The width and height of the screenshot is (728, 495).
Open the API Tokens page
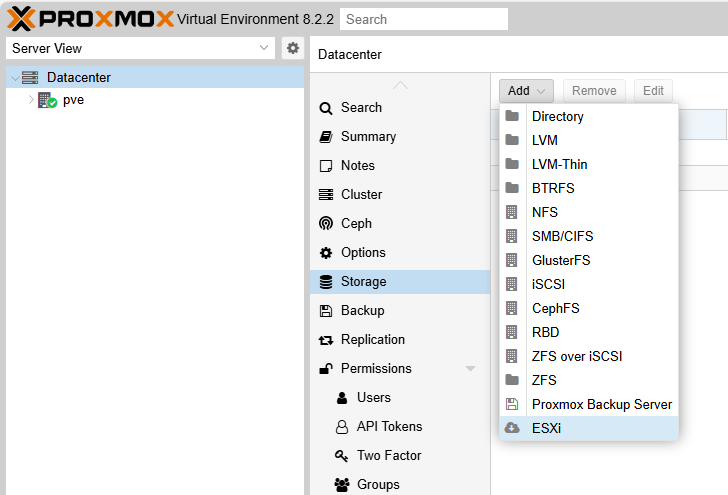point(400,426)
